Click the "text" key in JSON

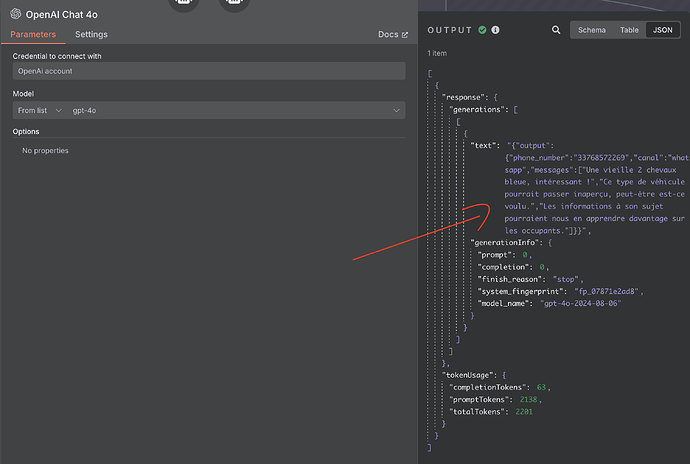(485, 146)
